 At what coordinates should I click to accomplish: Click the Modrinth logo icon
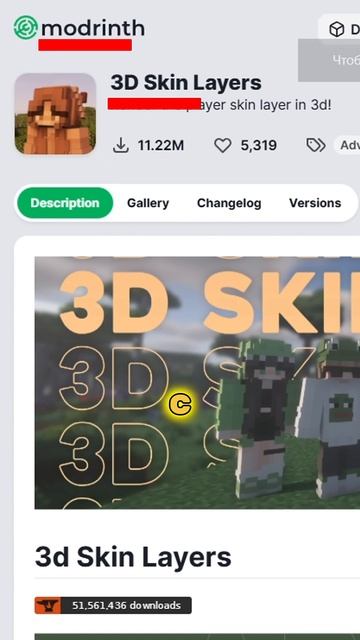point(25,28)
